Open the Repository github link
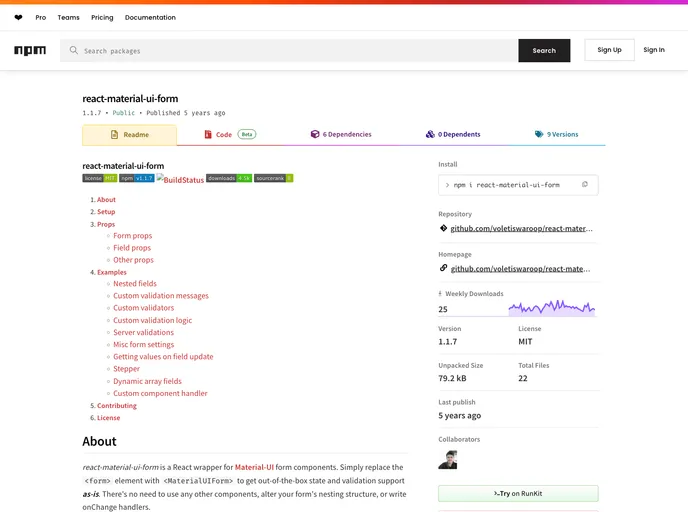 [x=521, y=228]
